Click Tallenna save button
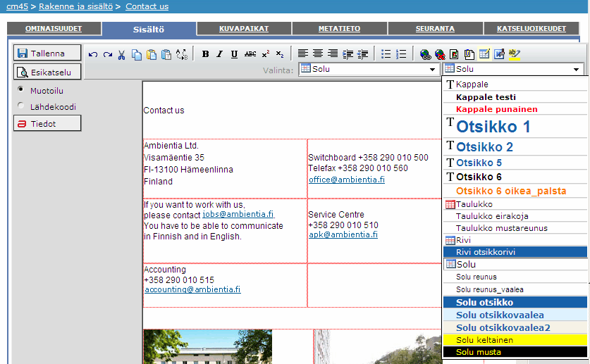Viewport: 590px width, 364px height. pyautogui.click(x=47, y=53)
